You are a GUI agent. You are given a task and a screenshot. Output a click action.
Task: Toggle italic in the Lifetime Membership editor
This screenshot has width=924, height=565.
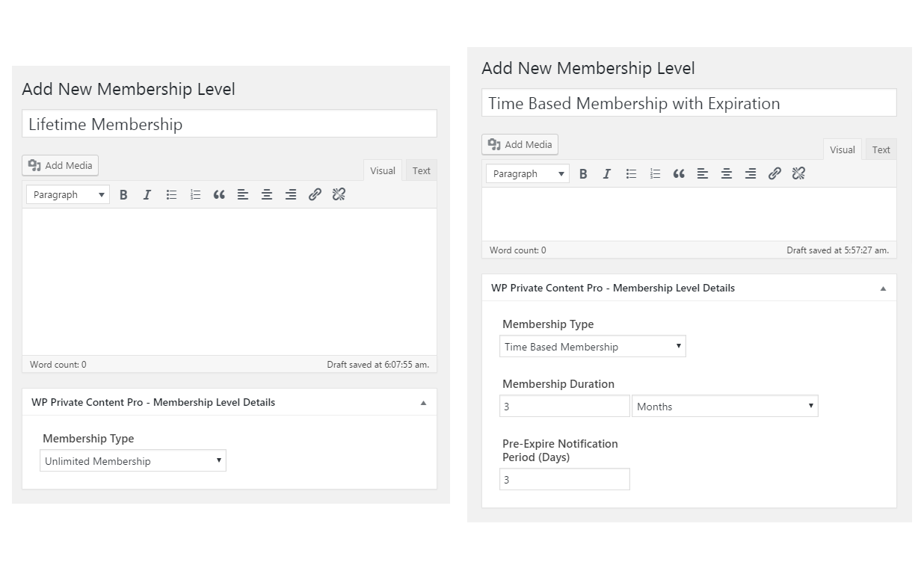147,194
